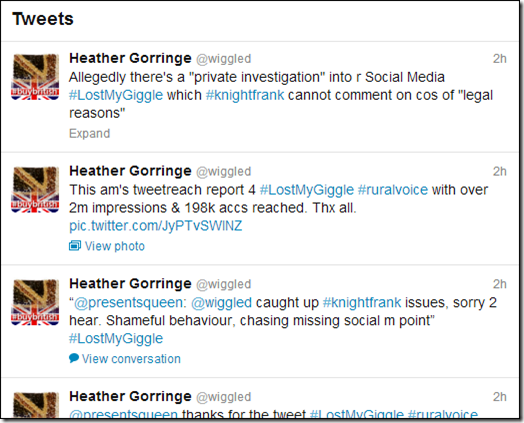Open the pic.twitter.com/JyPTvSWINZ link
The width and height of the screenshot is (524, 423).
(155, 226)
